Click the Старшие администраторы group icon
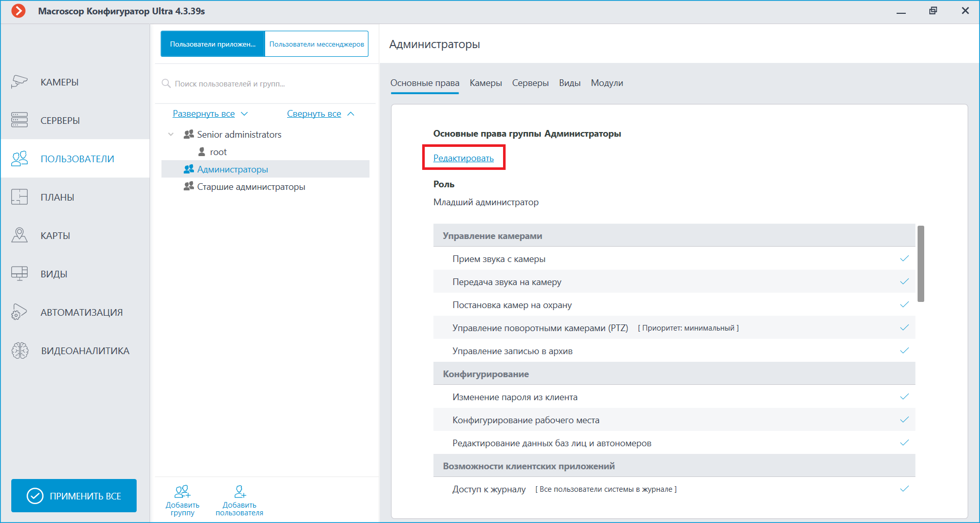 [x=189, y=187]
